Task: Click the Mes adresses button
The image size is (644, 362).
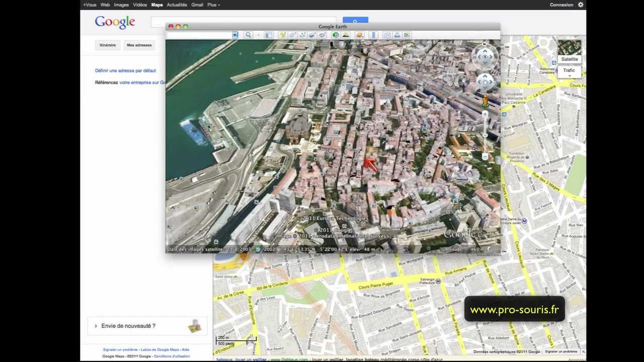Action: pyautogui.click(x=139, y=45)
